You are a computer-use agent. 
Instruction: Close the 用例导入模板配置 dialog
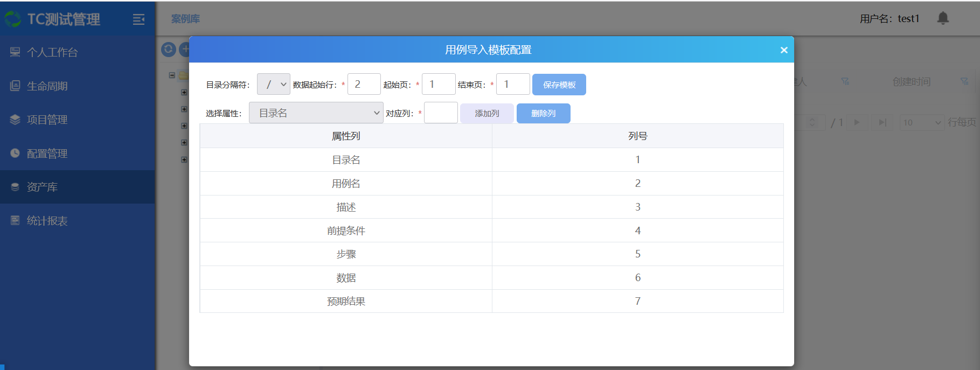point(784,50)
